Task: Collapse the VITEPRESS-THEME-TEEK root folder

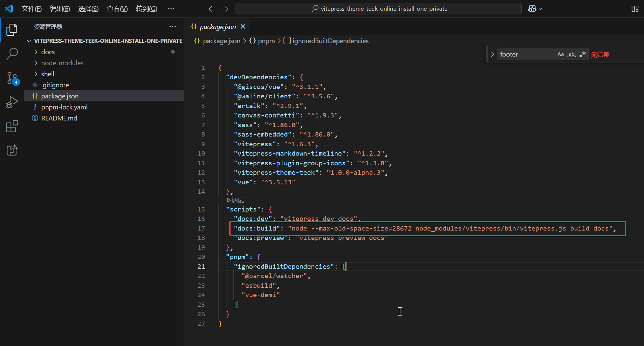Action: [x=104, y=41]
